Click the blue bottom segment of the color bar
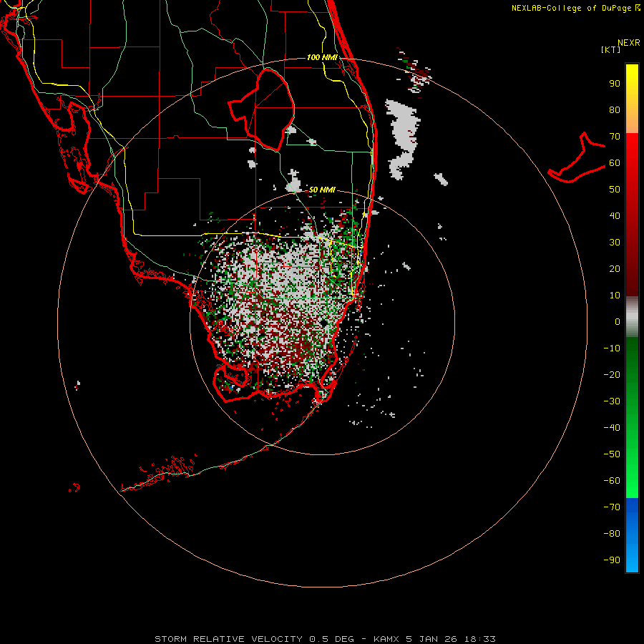This screenshot has height=644, width=644. click(632, 535)
